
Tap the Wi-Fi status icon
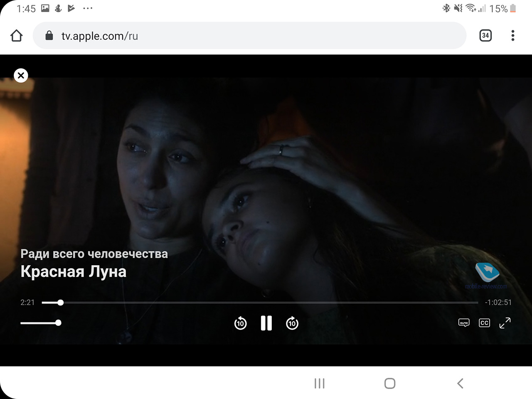[470, 8]
